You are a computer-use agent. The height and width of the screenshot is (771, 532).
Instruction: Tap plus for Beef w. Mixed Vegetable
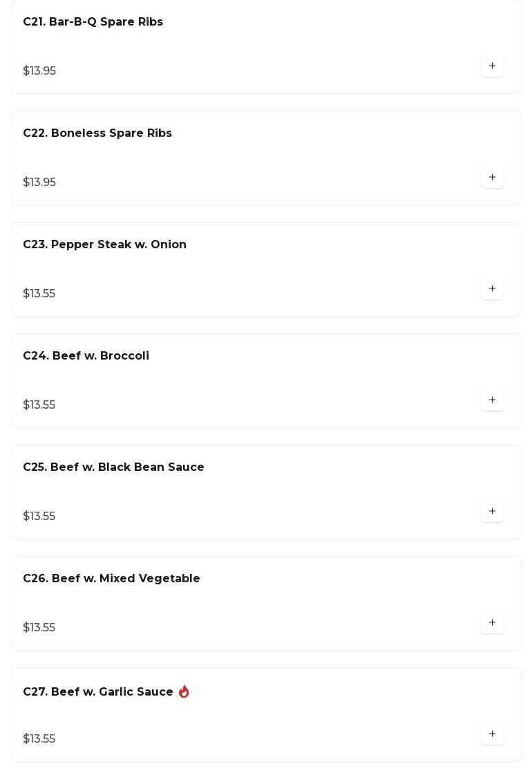[x=492, y=623]
